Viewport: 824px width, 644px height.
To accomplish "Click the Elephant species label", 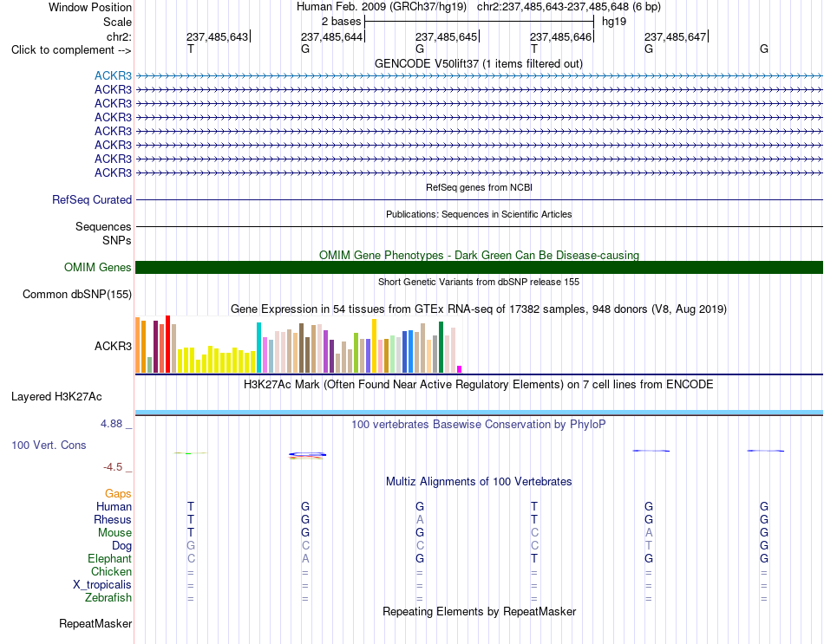I will click(109, 558).
